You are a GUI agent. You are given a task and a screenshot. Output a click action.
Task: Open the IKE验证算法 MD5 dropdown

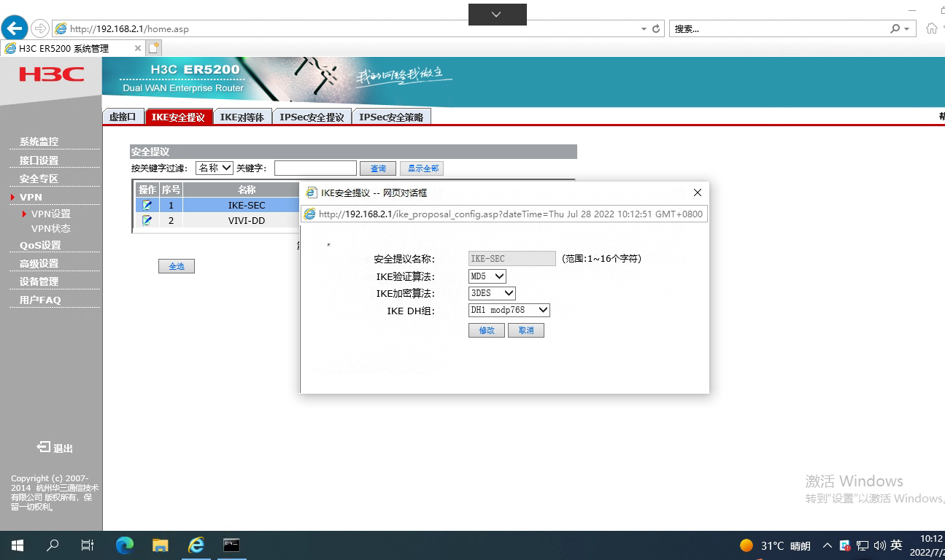tap(487, 276)
